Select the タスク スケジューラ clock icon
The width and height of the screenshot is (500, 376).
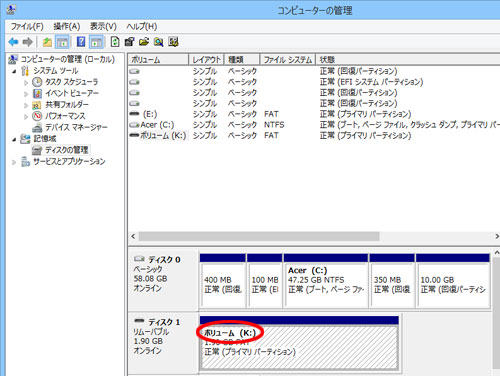pyautogui.click(x=37, y=82)
